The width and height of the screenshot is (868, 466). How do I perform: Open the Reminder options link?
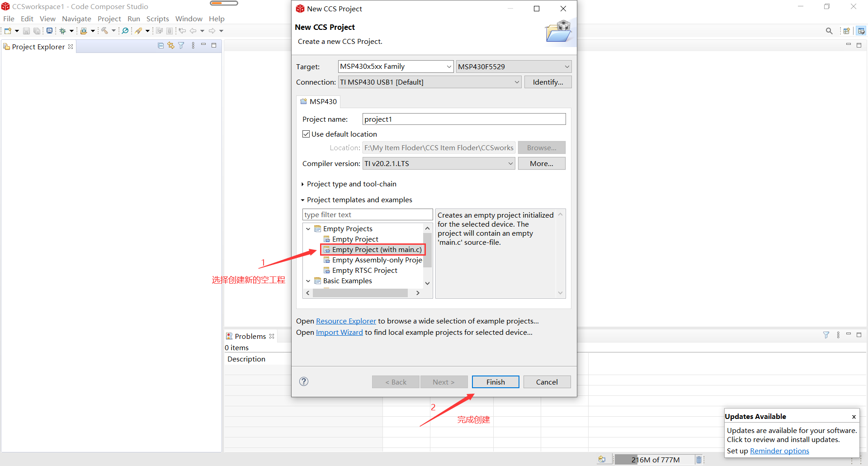coord(779,451)
